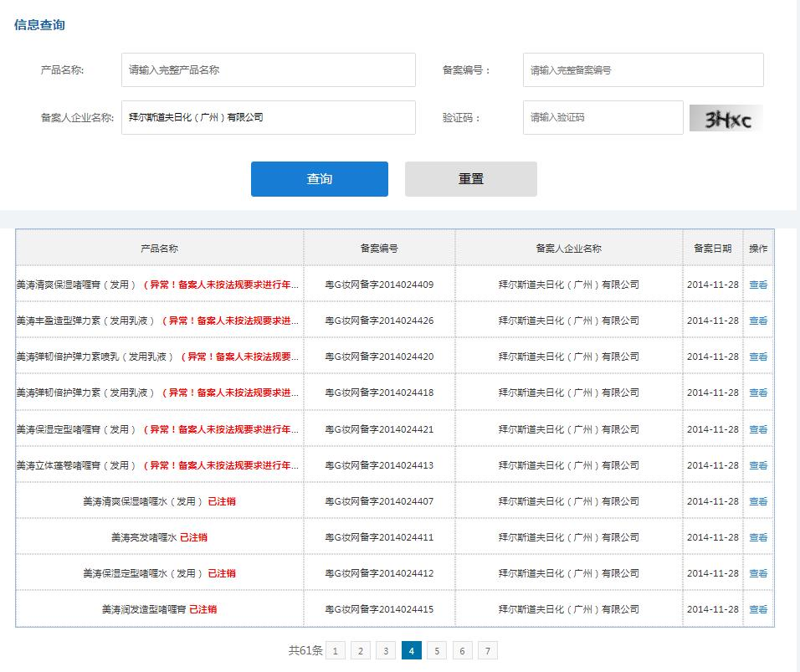This screenshot has width=800, height=672.
Task: Go to page 2 of results
Action: [x=360, y=651]
